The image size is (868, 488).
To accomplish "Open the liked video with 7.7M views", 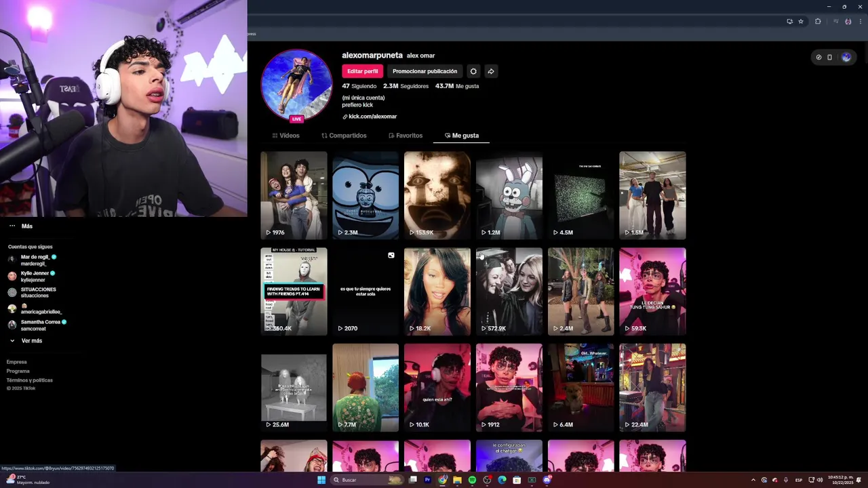I will pos(366,388).
